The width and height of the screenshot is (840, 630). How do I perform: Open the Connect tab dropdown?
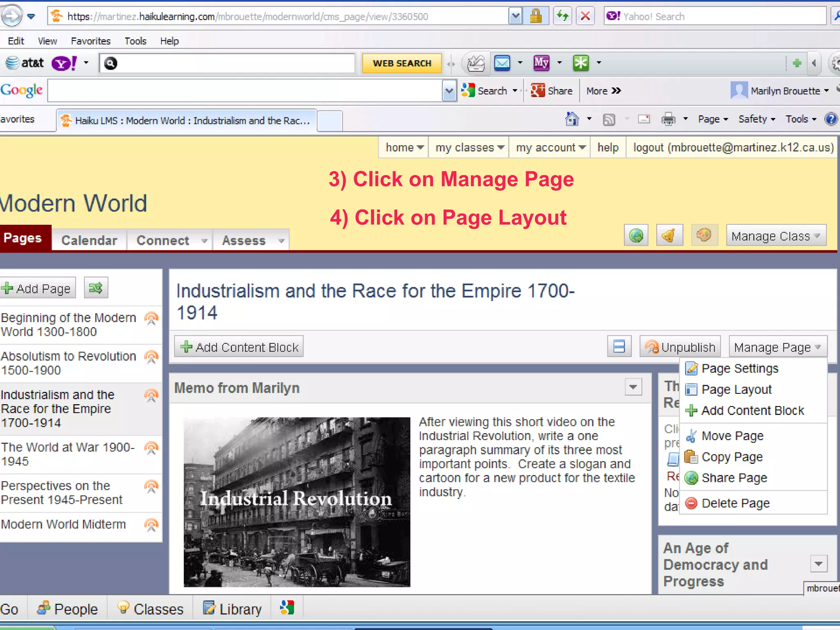(204, 241)
